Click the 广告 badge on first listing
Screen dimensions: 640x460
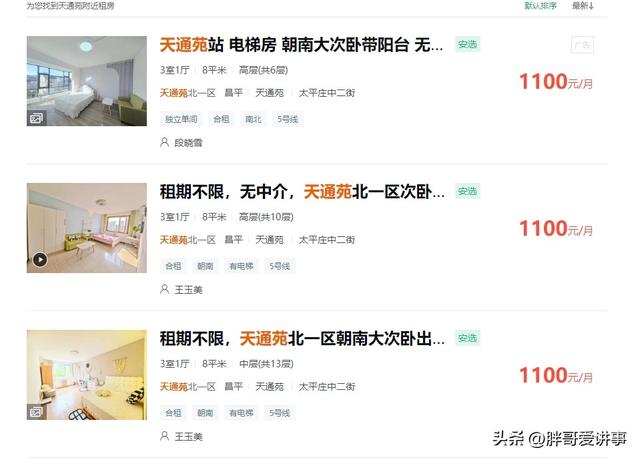point(582,45)
